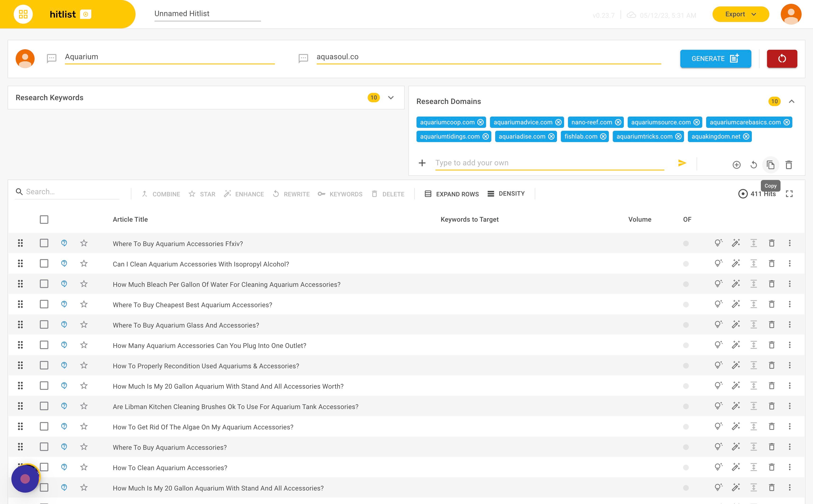The image size is (813, 504).
Task: Remove aquakingdom.net domain chip
Action: [746, 136]
